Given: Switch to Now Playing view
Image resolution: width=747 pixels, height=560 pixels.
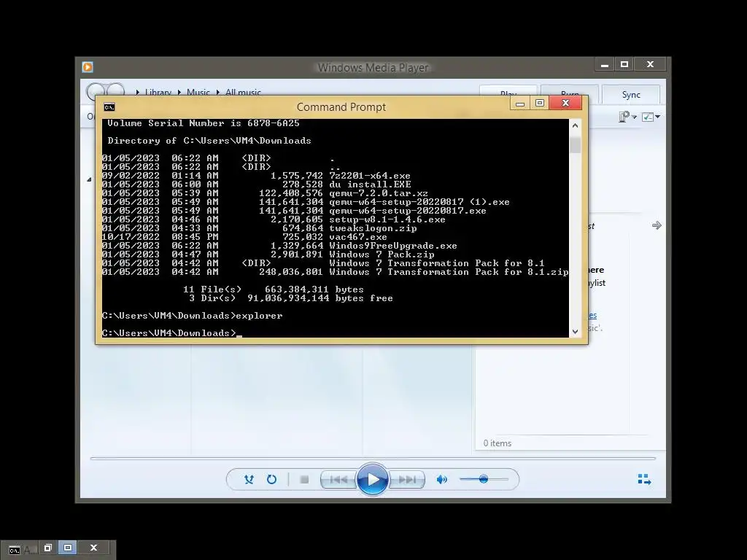Looking at the screenshot, I should tap(644, 479).
